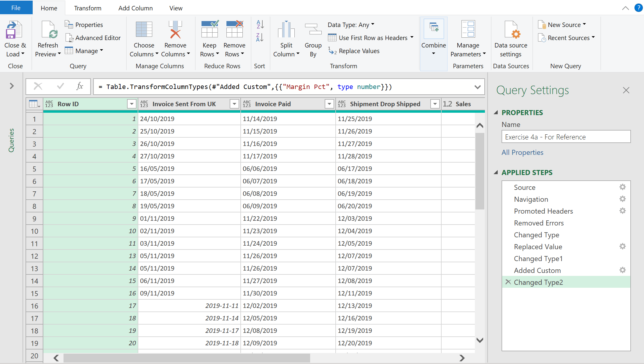Select the Transform ribbon tab
The height and width of the screenshot is (364, 644).
(87, 8)
